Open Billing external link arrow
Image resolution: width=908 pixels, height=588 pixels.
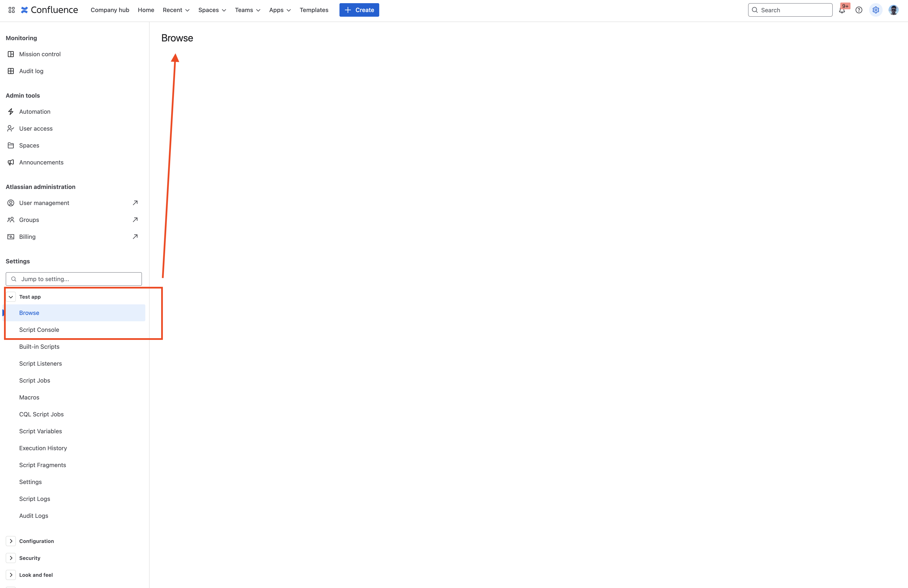coord(135,237)
